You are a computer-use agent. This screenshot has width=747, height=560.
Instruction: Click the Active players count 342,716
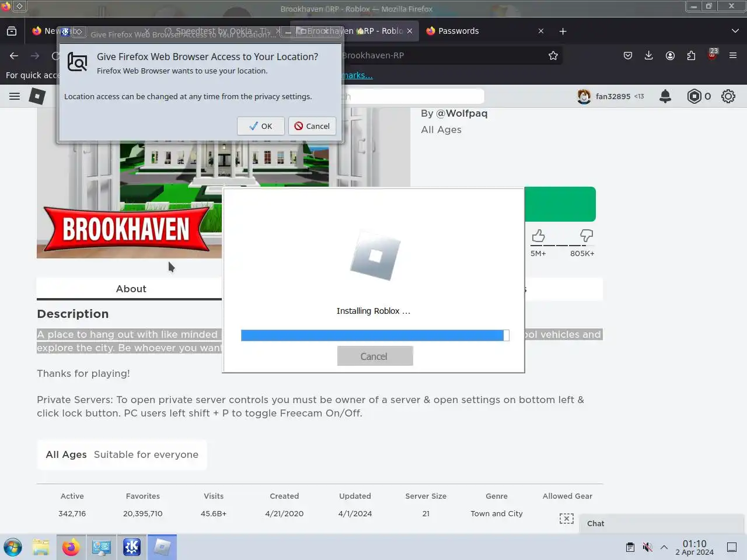point(72,513)
